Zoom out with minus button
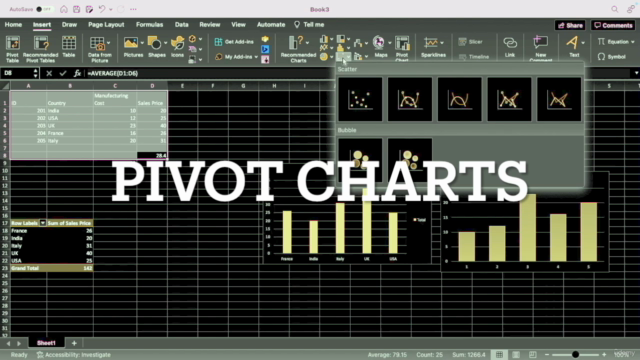Screen dimensions: 640x360 (x=547, y=355)
